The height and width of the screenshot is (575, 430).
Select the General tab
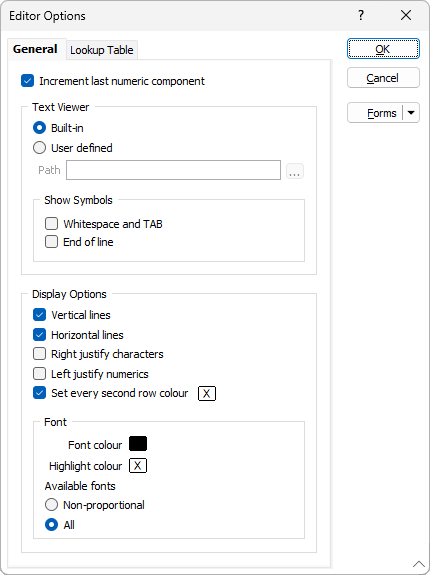click(x=35, y=49)
